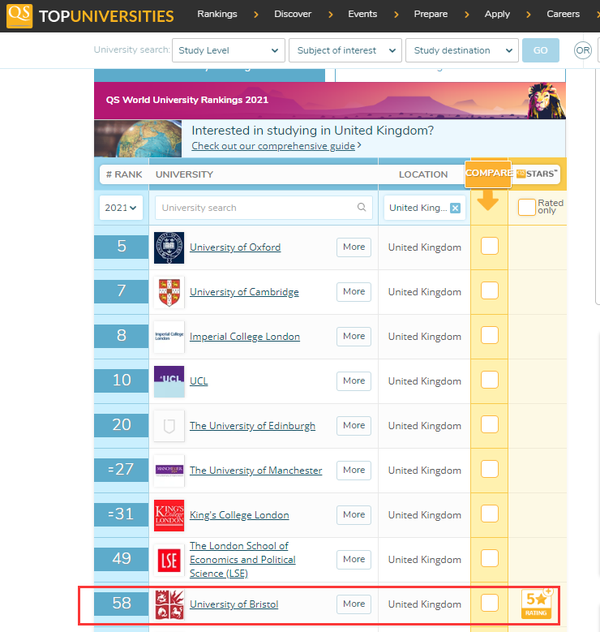Open the Careers menu

[x=563, y=14]
